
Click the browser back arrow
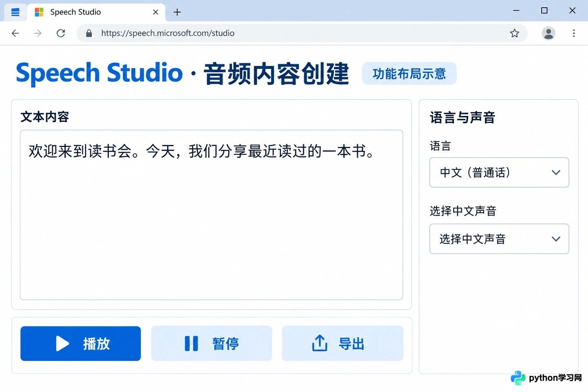(16, 33)
